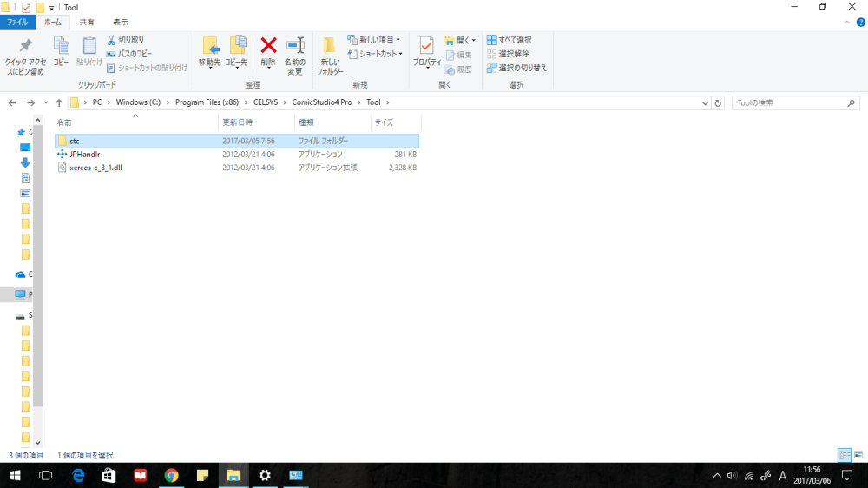Switch to Share (共有) tab
This screenshot has width=868, height=488.
click(x=87, y=23)
